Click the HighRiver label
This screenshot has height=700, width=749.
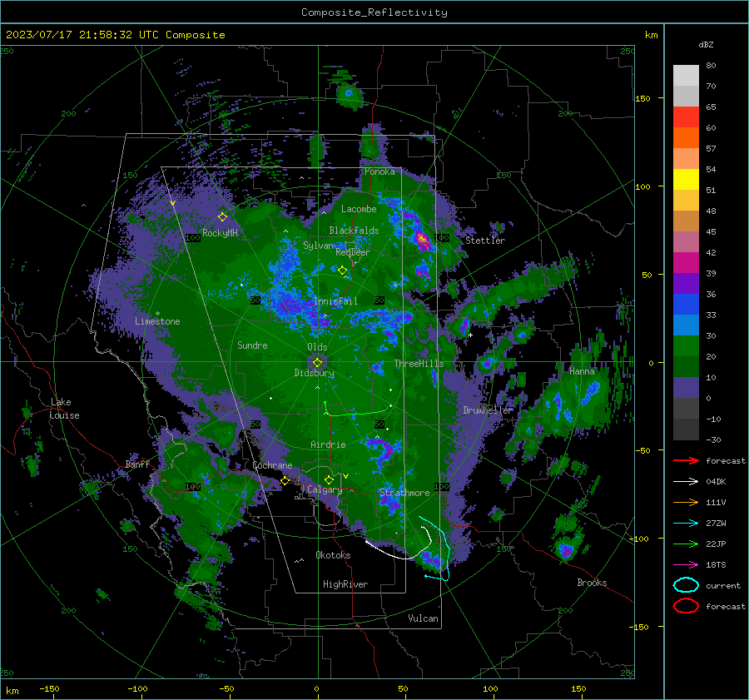pos(345,584)
